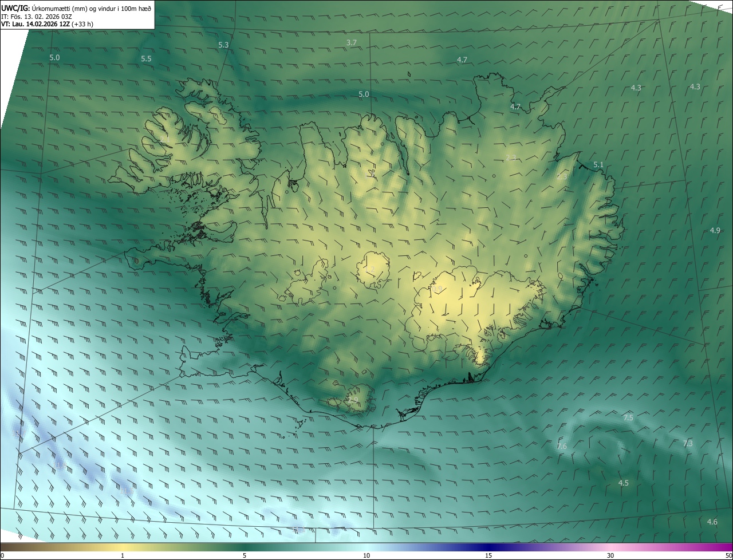Screen dimensions: 733x560
Task: Click the 4.9 value label on the map
Action: [x=715, y=230]
